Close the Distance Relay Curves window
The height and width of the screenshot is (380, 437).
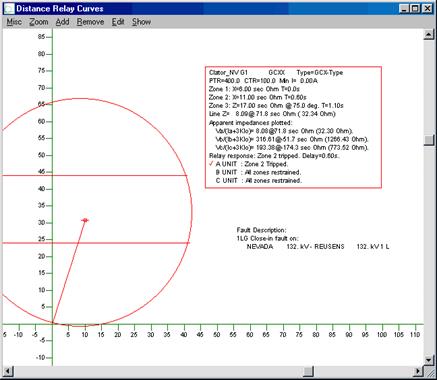pos(427,9)
